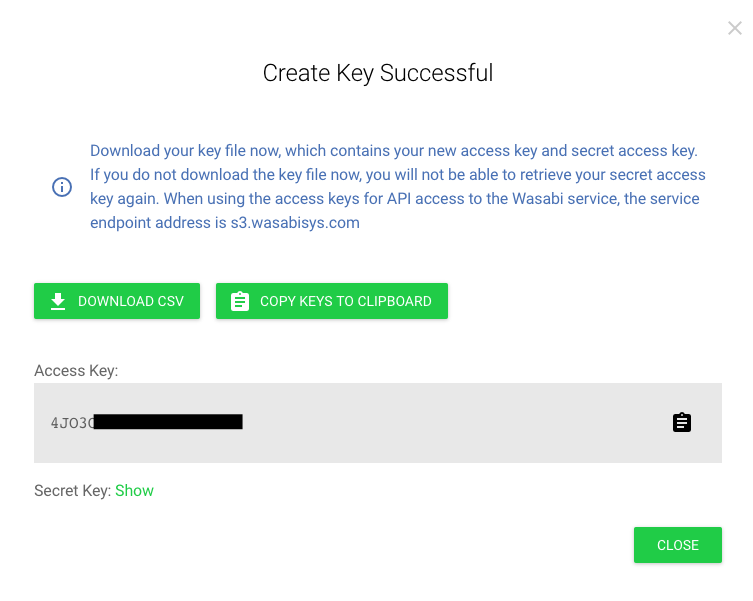The image size is (753, 601).
Task: Click the COPY KEYS TO CLIPBOARD label
Action: pos(346,301)
